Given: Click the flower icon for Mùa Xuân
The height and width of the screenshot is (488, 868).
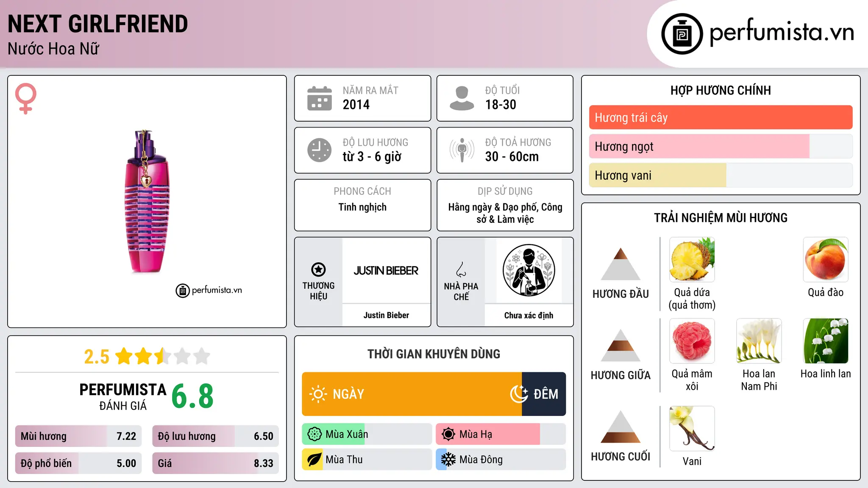Looking at the screenshot, I should (x=314, y=434).
